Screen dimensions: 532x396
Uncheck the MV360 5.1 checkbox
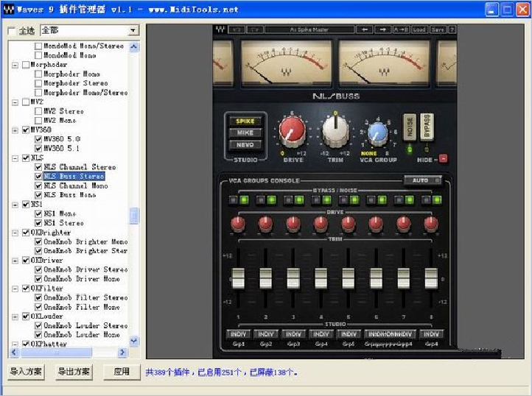(x=38, y=148)
